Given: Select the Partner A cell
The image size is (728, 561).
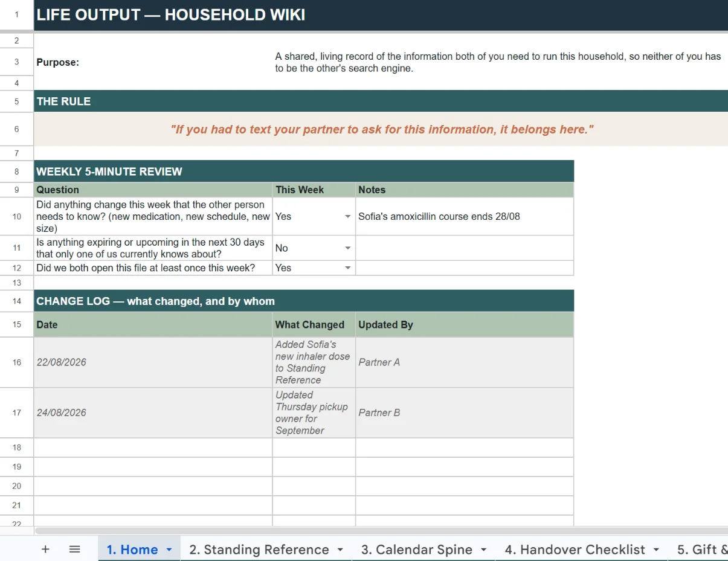Looking at the screenshot, I should [465, 362].
